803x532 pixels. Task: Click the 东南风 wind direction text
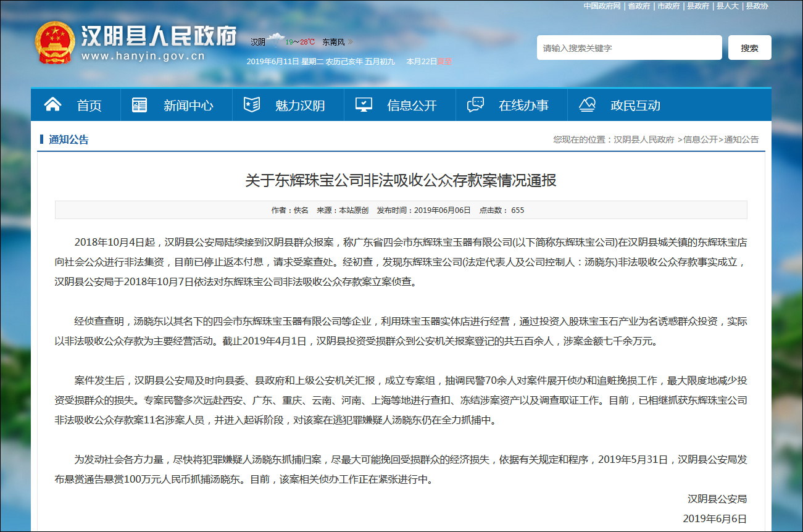[333, 42]
